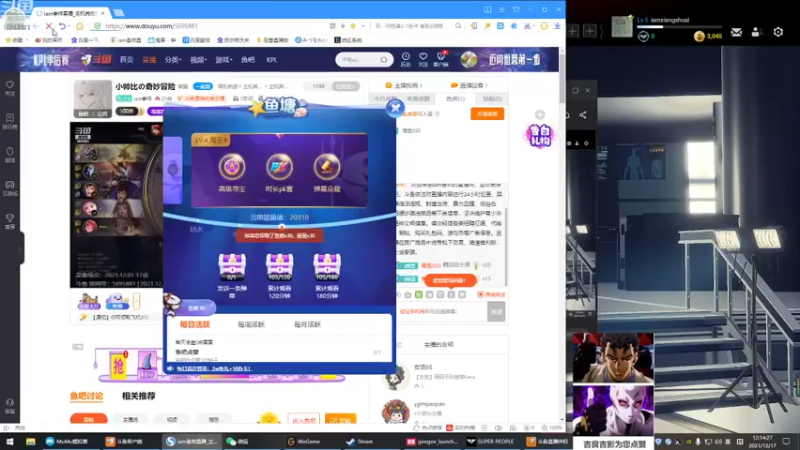Open the 历史 history clock icon
This screenshot has width=800, height=450.
(406, 59)
